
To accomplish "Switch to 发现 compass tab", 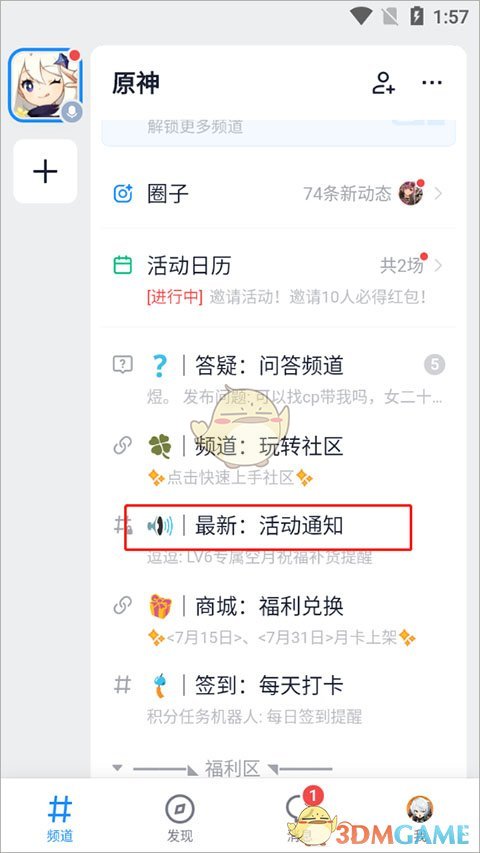I will [180, 818].
